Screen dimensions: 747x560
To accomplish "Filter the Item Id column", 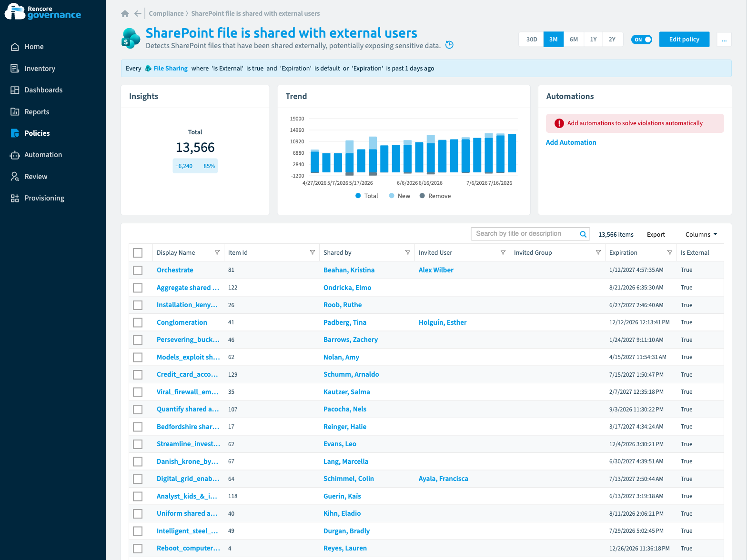I will 313,252.
